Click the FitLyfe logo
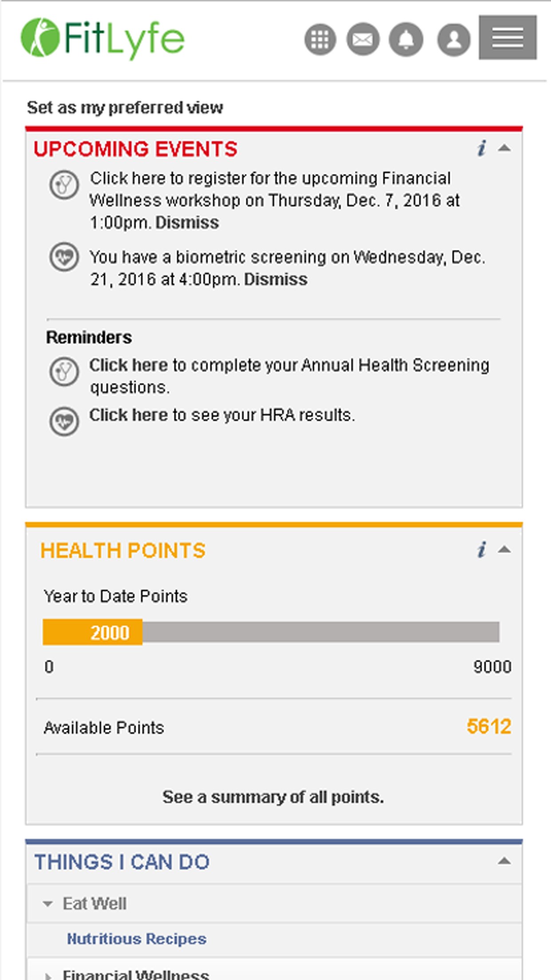This screenshot has height=980, width=551. [x=102, y=38]
